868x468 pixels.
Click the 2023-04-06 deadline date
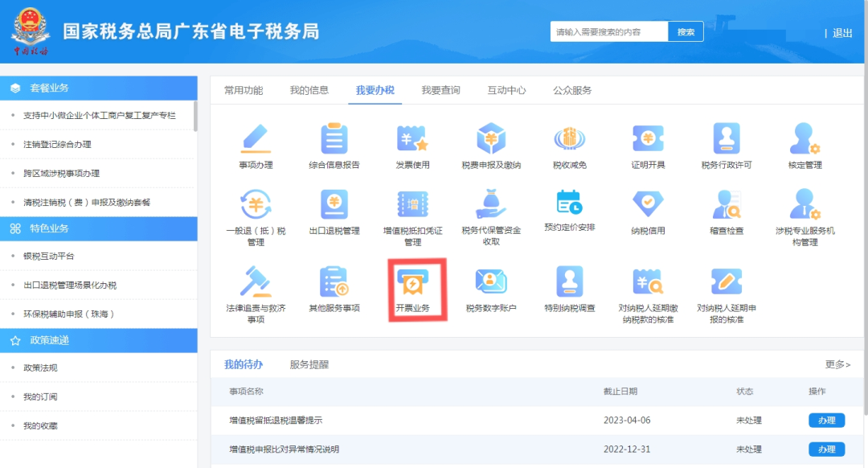627,421
